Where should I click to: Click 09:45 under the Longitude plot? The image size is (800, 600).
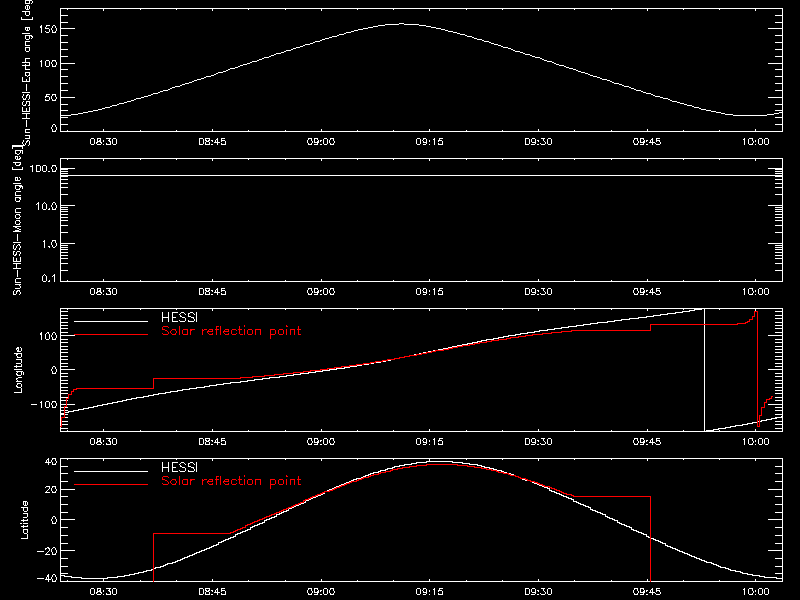click(x=647, y=441)
